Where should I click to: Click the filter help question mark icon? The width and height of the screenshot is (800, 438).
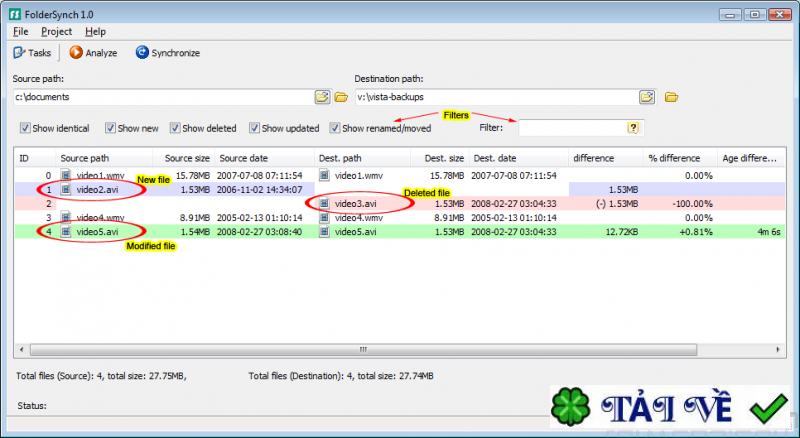[x=633, y=128]
